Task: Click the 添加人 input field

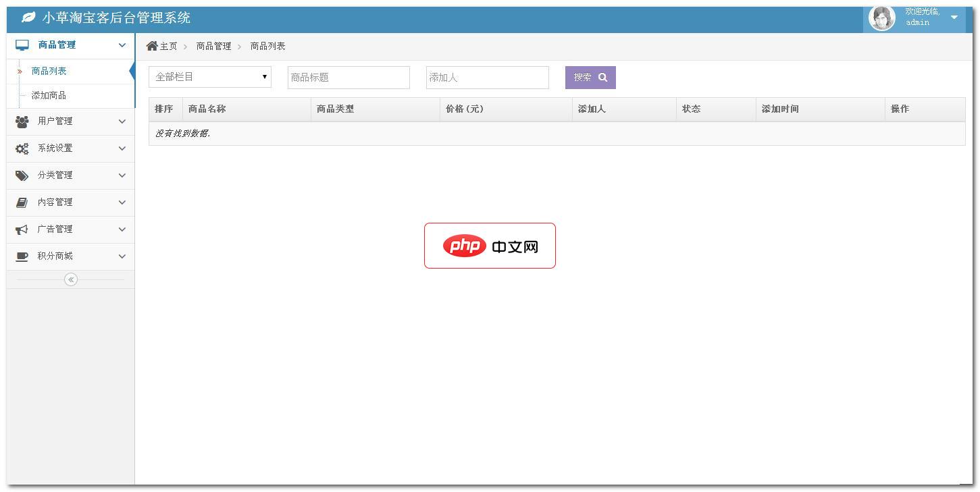Action: [x=487, y=78]
